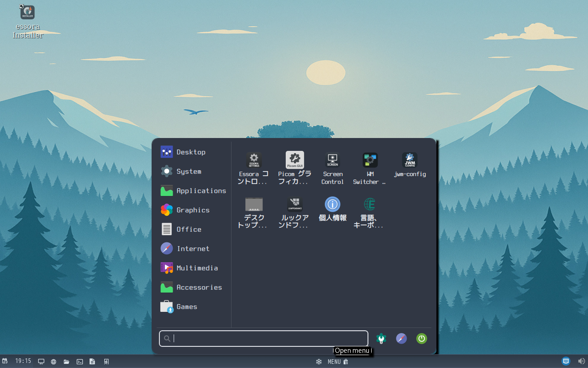588x368 pixels.
Task: Open the Internet category
Action: pyautogui.click(x=192, y=248)
